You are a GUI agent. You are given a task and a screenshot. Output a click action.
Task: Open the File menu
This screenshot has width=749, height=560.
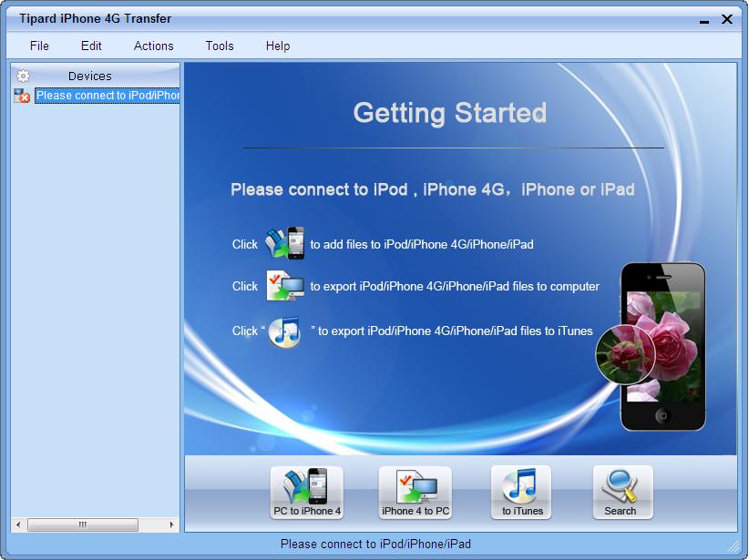[x=39, y=46]
